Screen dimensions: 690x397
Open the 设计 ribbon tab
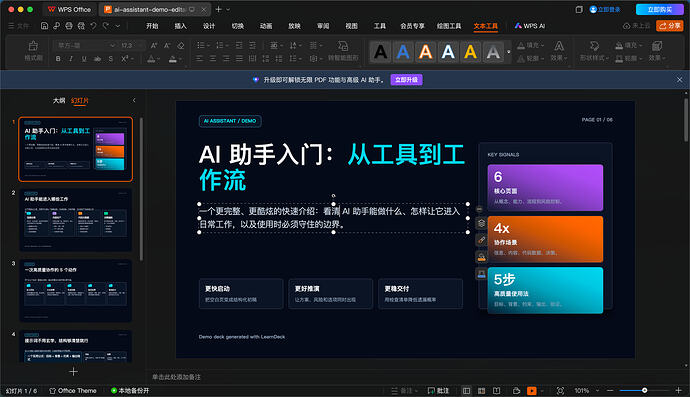coord(209,26)
